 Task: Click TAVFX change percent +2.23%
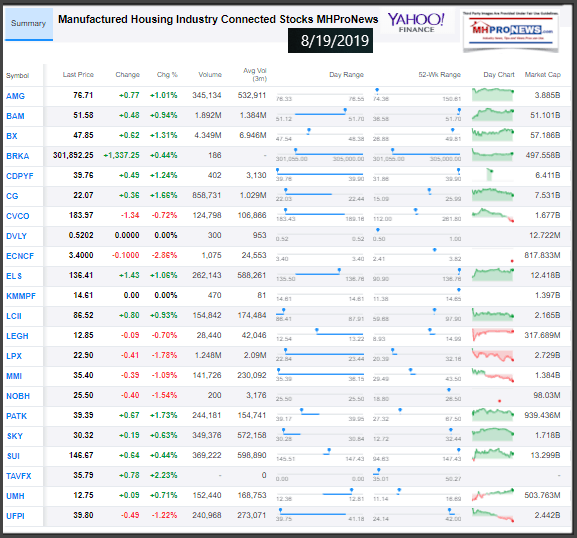pos(164,475)
